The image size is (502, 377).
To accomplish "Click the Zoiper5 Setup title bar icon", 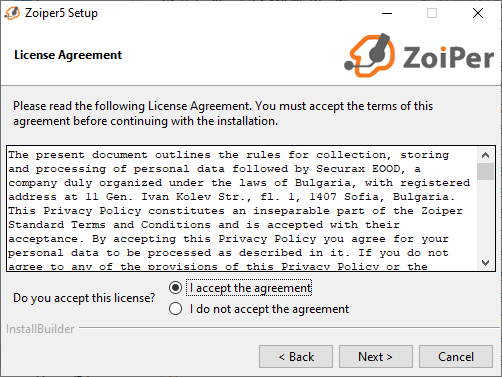I will [12, 13].
